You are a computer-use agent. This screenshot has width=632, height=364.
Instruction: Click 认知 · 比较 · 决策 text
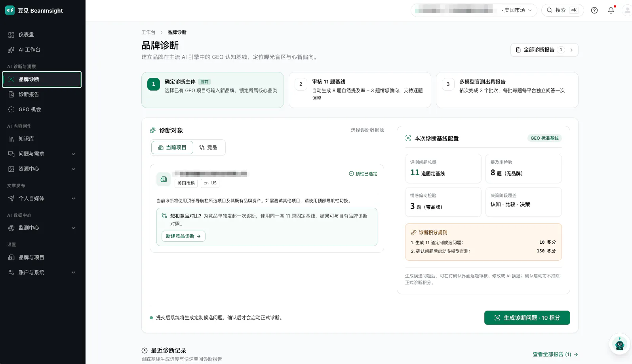[510, 205]
